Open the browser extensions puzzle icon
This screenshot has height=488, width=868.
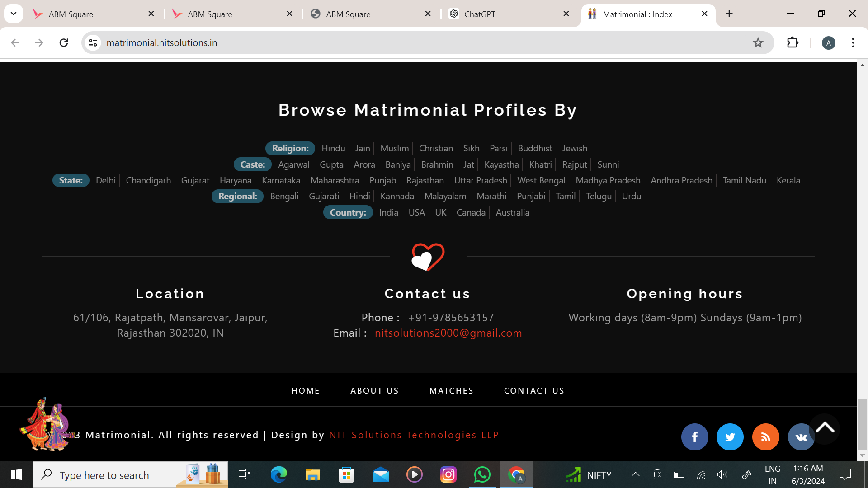pos(793,43)
